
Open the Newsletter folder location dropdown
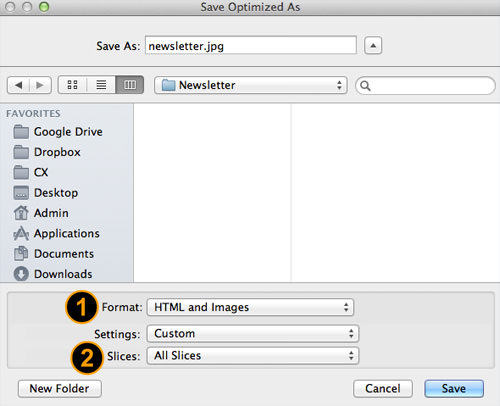coord(251,85)
